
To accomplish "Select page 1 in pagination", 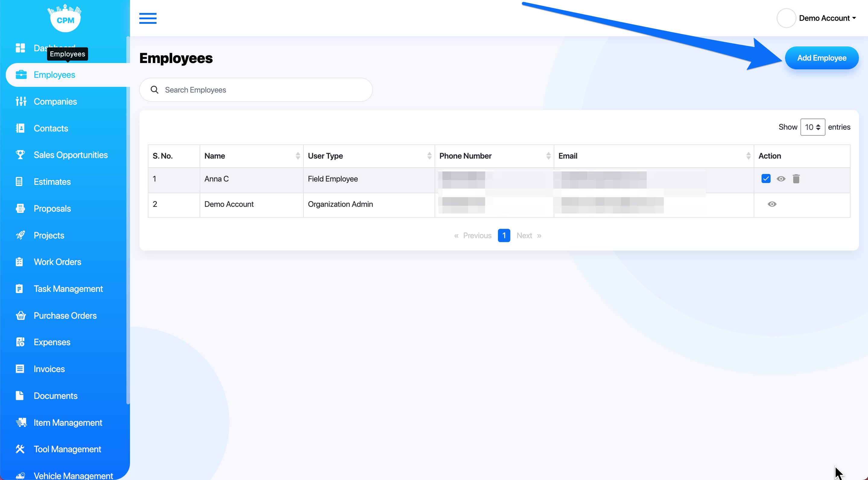I will pos(504,235).
